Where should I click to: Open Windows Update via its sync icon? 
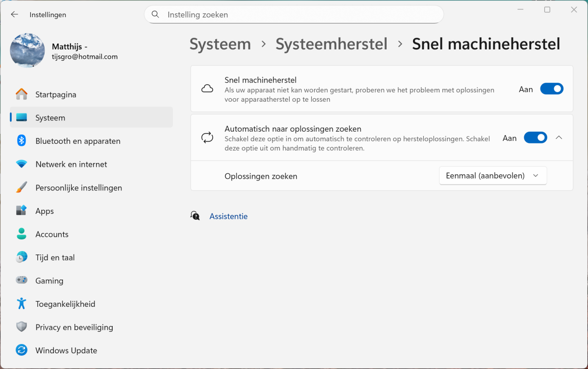(x=22, y=350)
